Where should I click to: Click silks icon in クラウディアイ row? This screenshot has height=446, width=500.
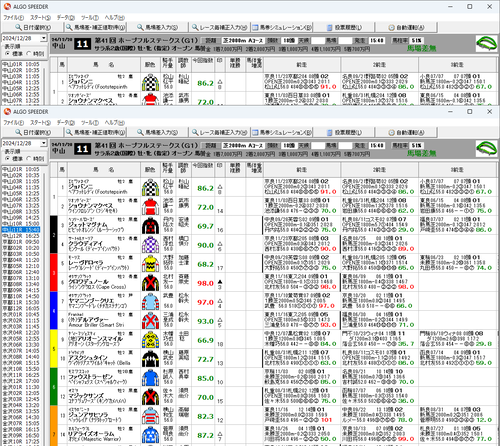(x=150, y=245)
